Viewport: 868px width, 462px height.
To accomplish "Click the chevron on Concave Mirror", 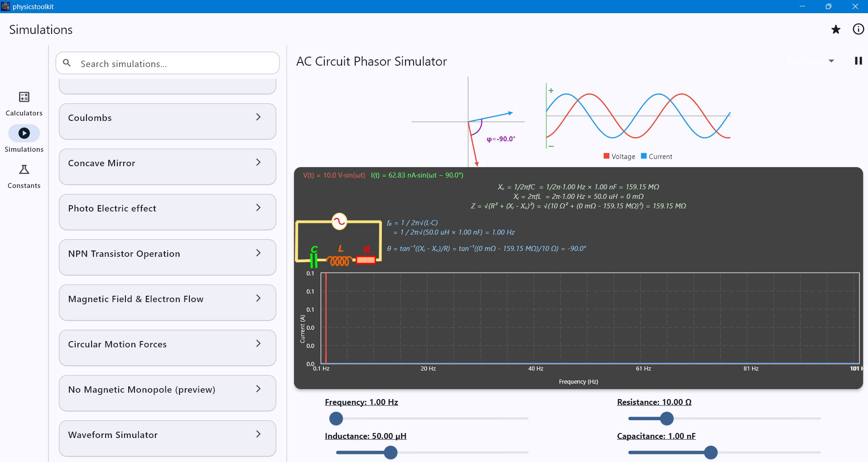I will point(258,162).
